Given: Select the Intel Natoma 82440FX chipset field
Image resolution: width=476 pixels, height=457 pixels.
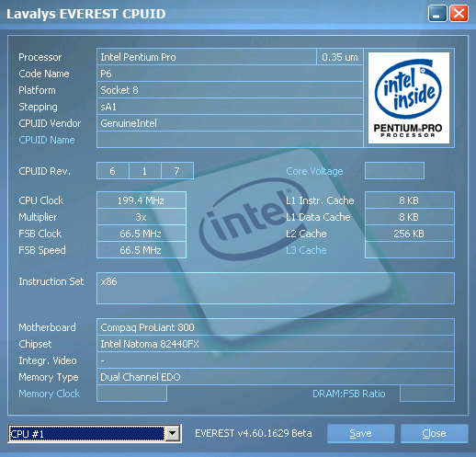Looking at the screenshot, I should pos(276,344).
